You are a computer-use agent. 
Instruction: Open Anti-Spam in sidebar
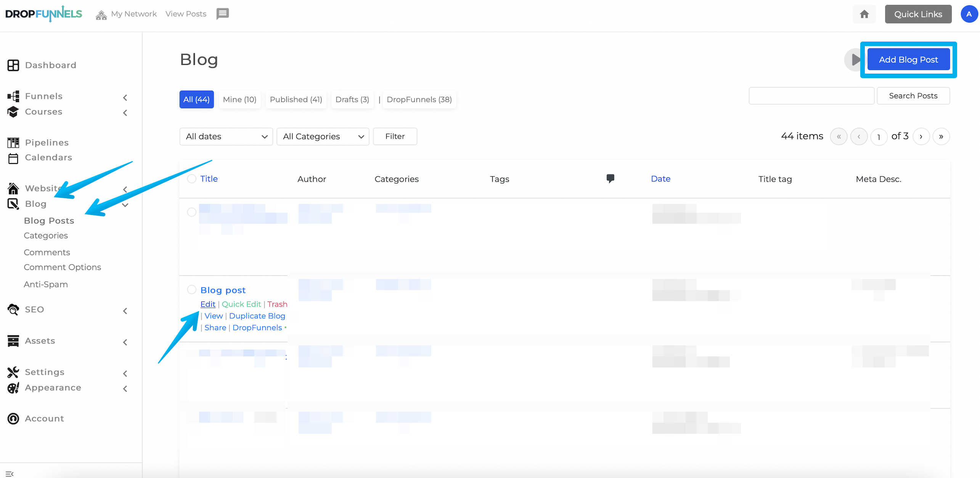tap(46, 284)
